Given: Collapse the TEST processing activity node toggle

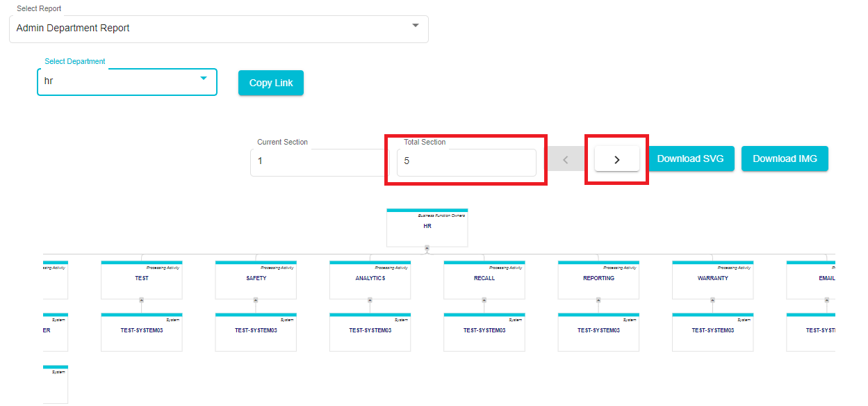Looking at the screenshot, I should tap(141, 300).
